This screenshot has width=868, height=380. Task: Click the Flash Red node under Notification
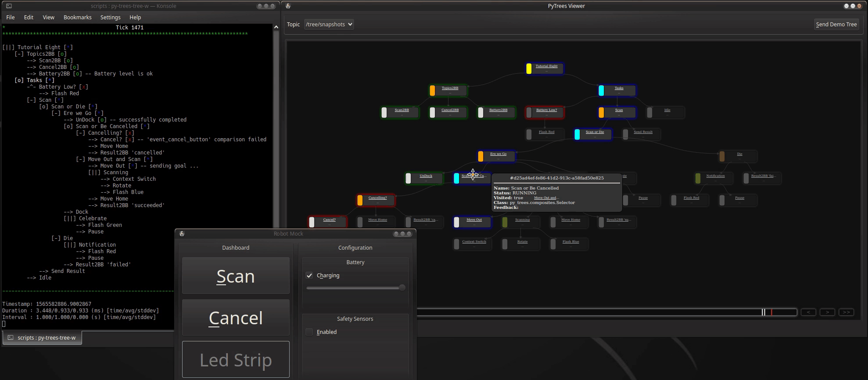689,200
